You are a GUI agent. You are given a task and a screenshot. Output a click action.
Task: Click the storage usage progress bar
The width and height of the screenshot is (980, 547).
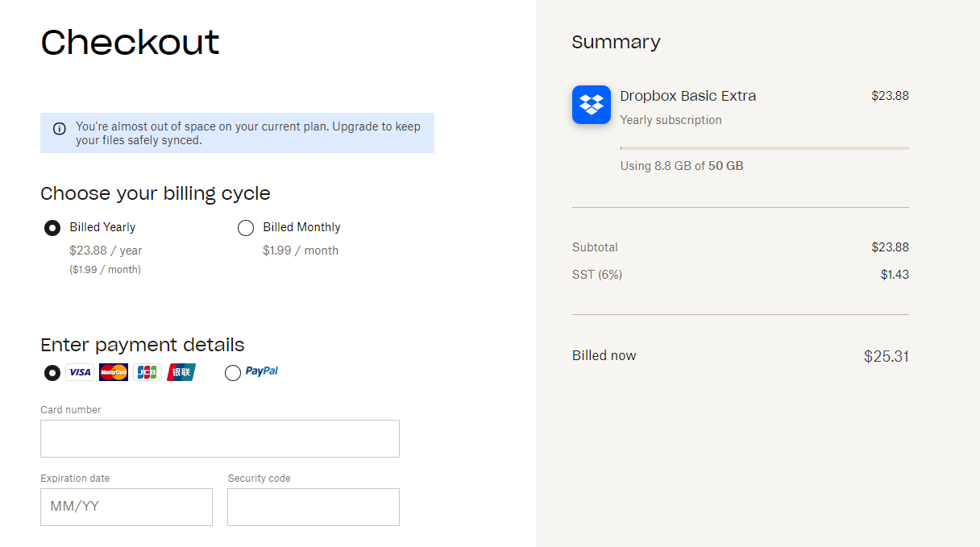point(764,147)
